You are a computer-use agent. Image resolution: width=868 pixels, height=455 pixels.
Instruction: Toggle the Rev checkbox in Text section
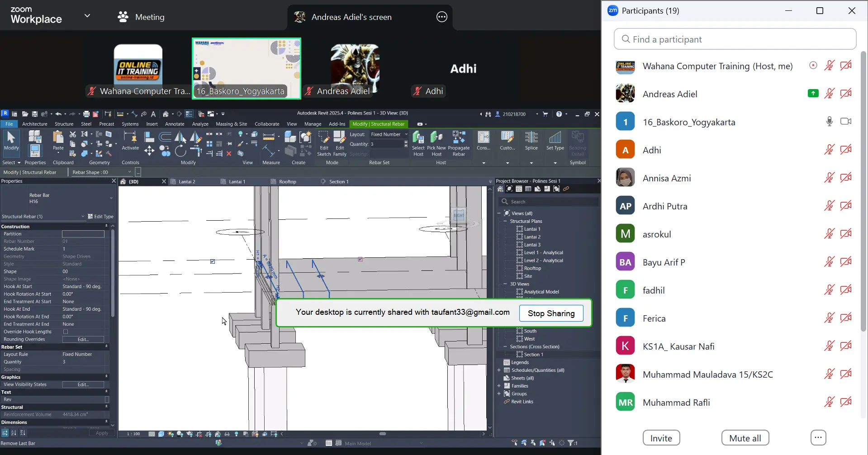coord(107,399)
